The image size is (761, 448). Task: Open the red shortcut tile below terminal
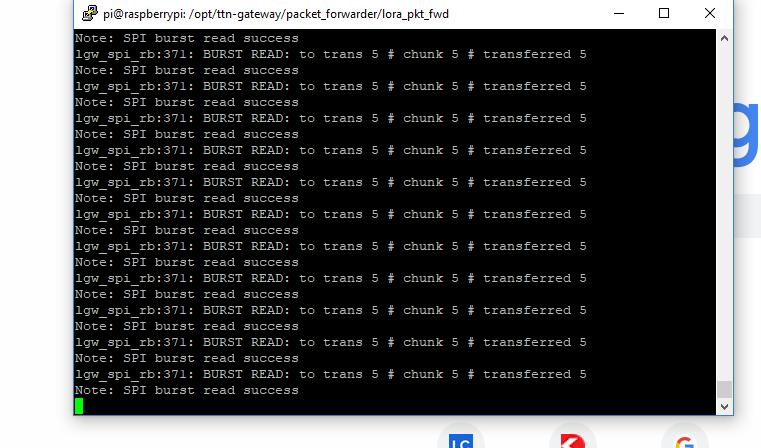click(x=573, y=440)
